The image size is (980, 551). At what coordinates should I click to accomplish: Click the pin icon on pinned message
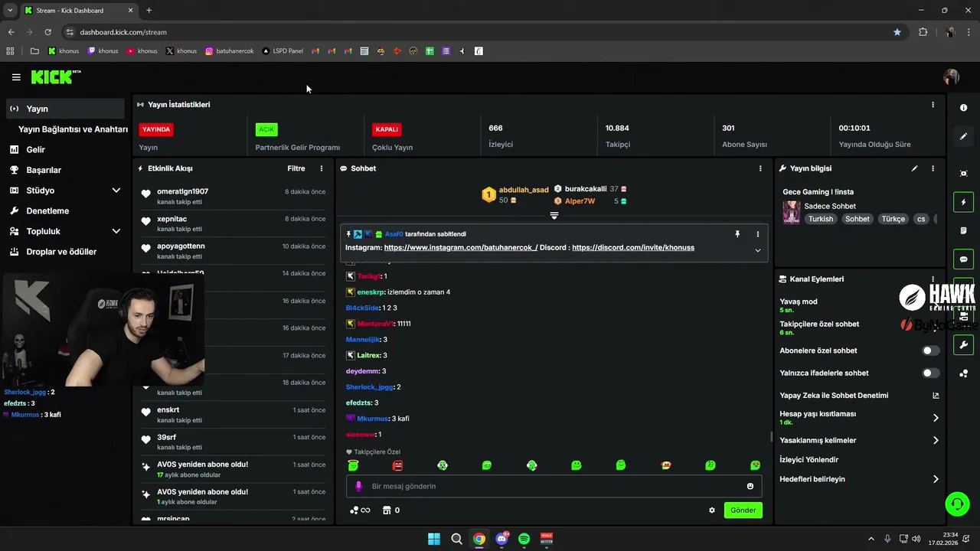737,234
